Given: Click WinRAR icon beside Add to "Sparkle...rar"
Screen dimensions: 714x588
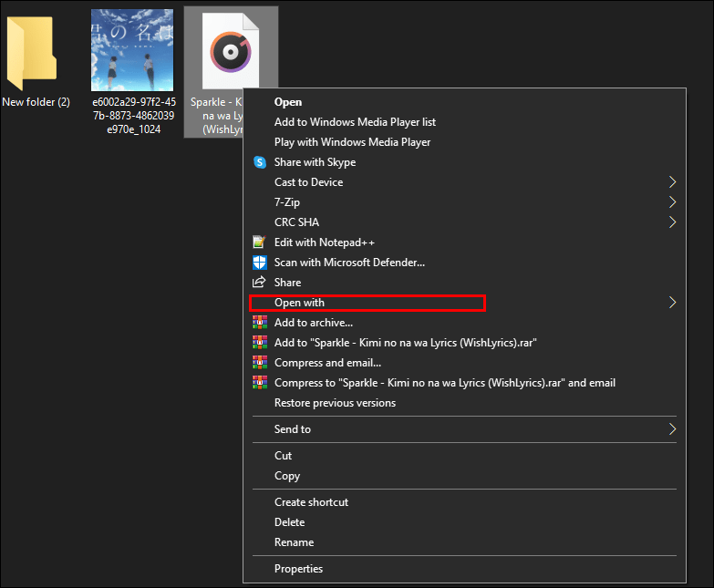Looking at the screenshot, I should 260,342.
